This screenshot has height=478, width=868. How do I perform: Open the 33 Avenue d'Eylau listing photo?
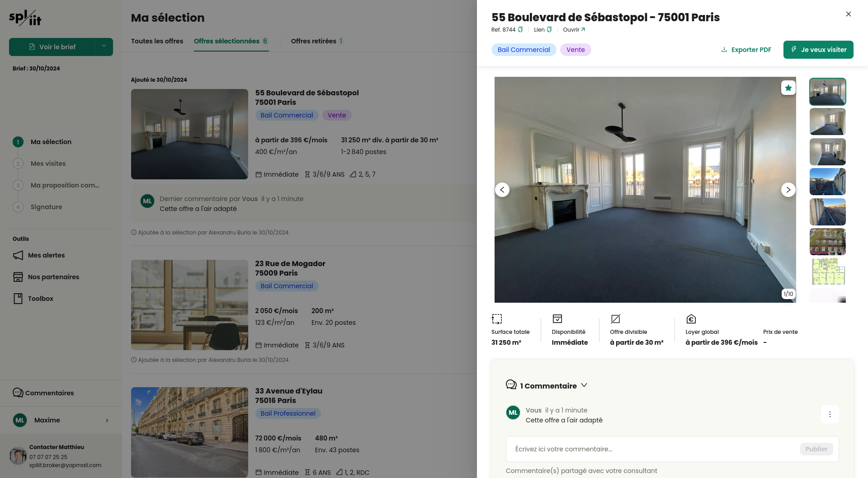point(189,432)
